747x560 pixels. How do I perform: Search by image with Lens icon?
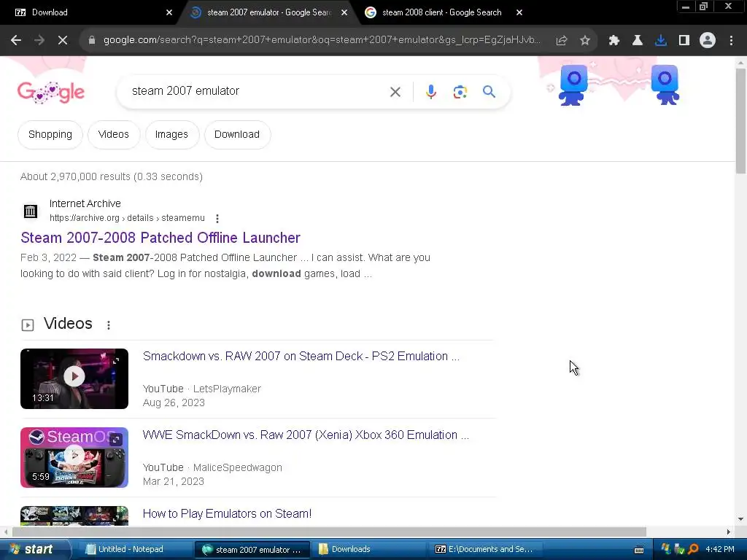tap(460, 91)
